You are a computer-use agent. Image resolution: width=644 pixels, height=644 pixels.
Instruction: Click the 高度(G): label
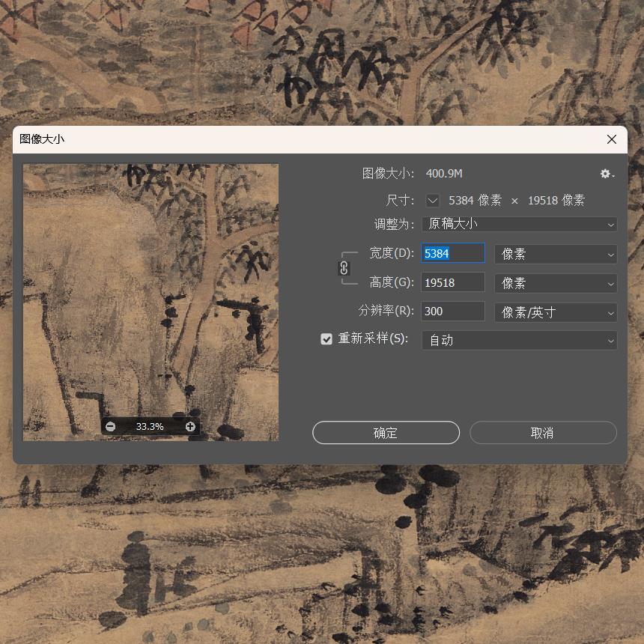[x=392, y=282]
